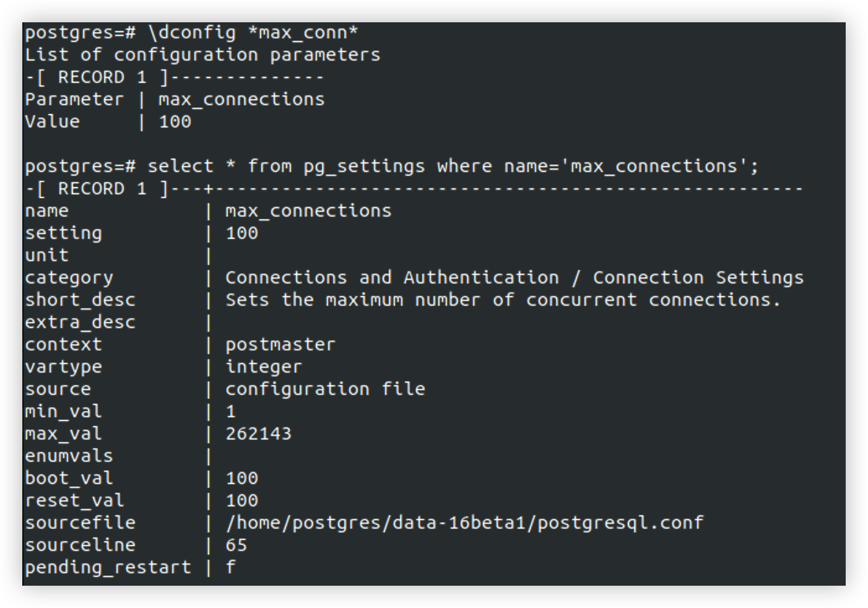This screenshot has width=868, height=608.
Task: Click the short_desc text about concurrent connections
Action: pyautogui.click(x=503, y=300)
